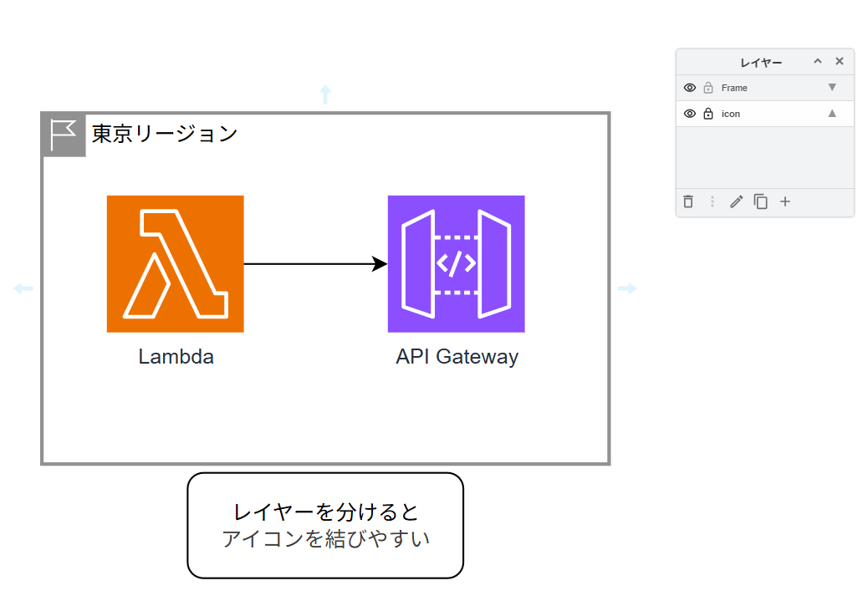Screen dimensions: 868x606
Task: Click the rounded レイヤーを分けると text box
Action: pyautogui.click(x=325, y=526)
